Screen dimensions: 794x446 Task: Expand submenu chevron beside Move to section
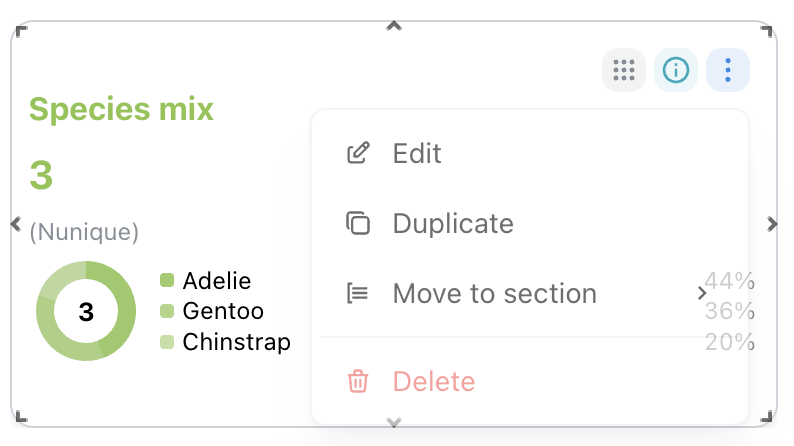coord(701,293)
